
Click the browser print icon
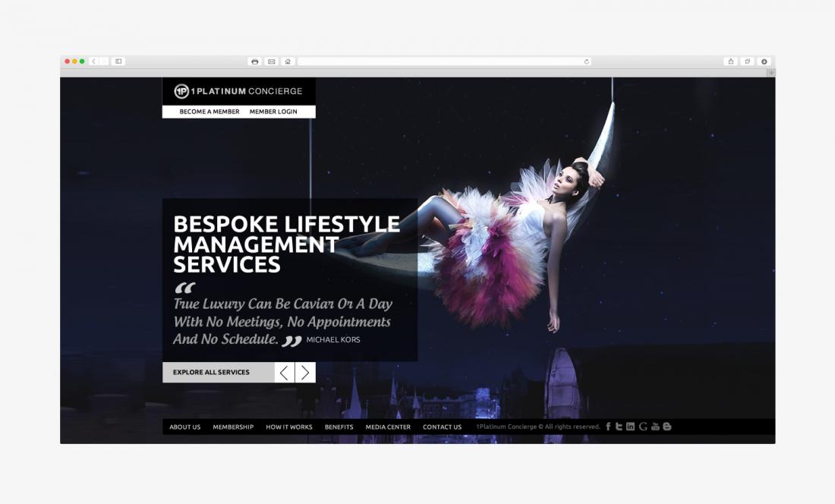[255, 61]
